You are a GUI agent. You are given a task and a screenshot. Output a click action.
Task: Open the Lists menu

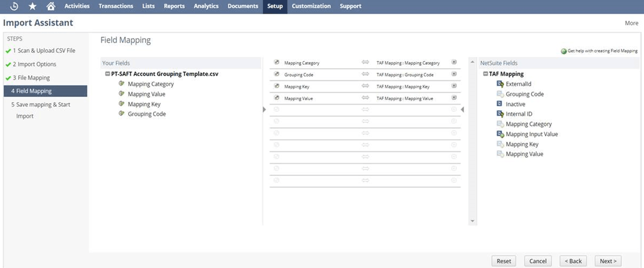(149, 6)
